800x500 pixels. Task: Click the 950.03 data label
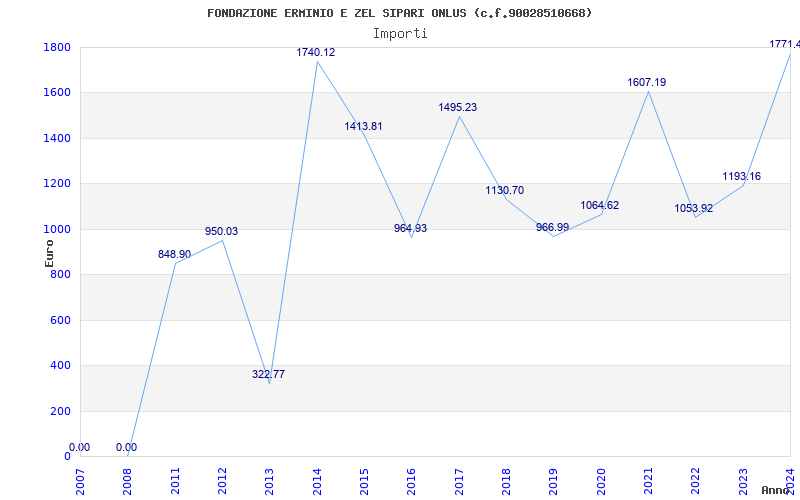pyautogui.click(x=221, y=231)
